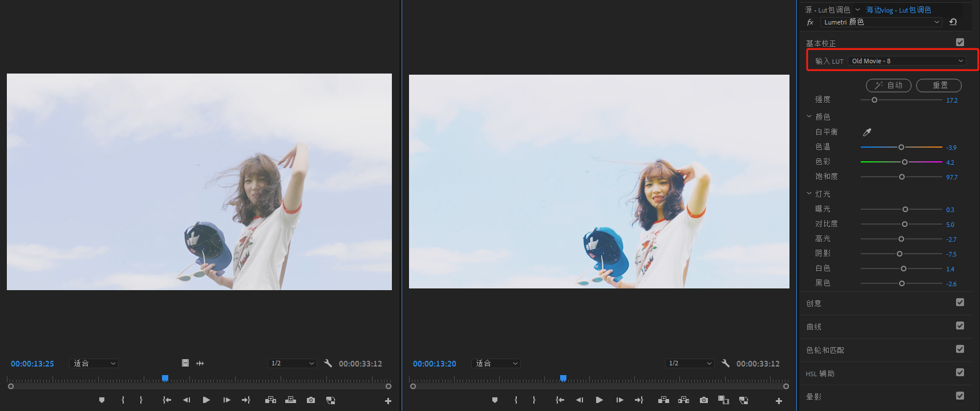The width and height of the screenshot is (980, 411).
Task: Mark In point in Source monitor
Action: coord(123,400)
